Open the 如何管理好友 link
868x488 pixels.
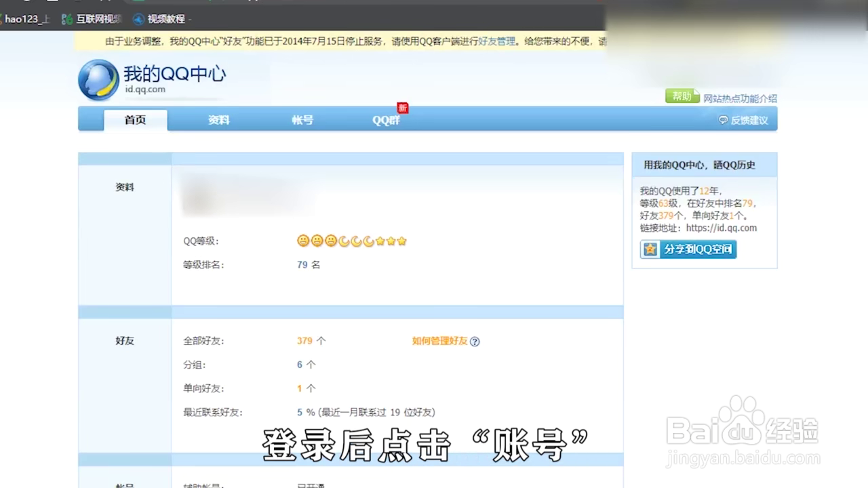[439, 341]
